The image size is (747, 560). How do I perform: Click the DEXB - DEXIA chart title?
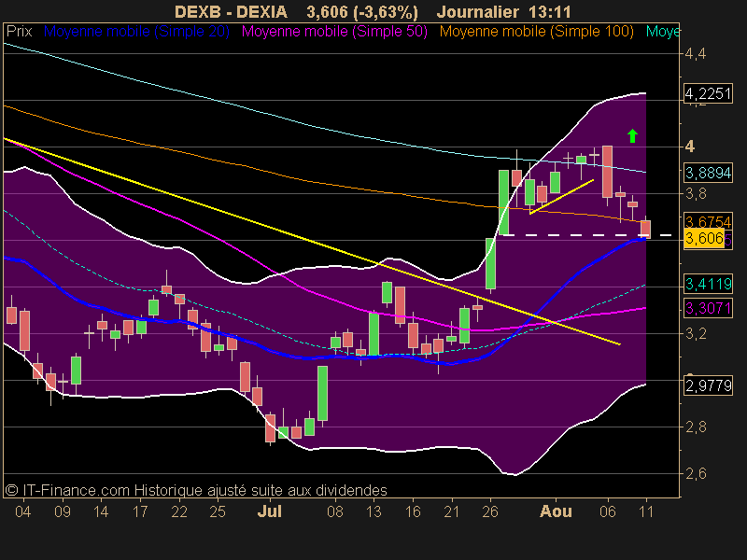coord(231,11)
